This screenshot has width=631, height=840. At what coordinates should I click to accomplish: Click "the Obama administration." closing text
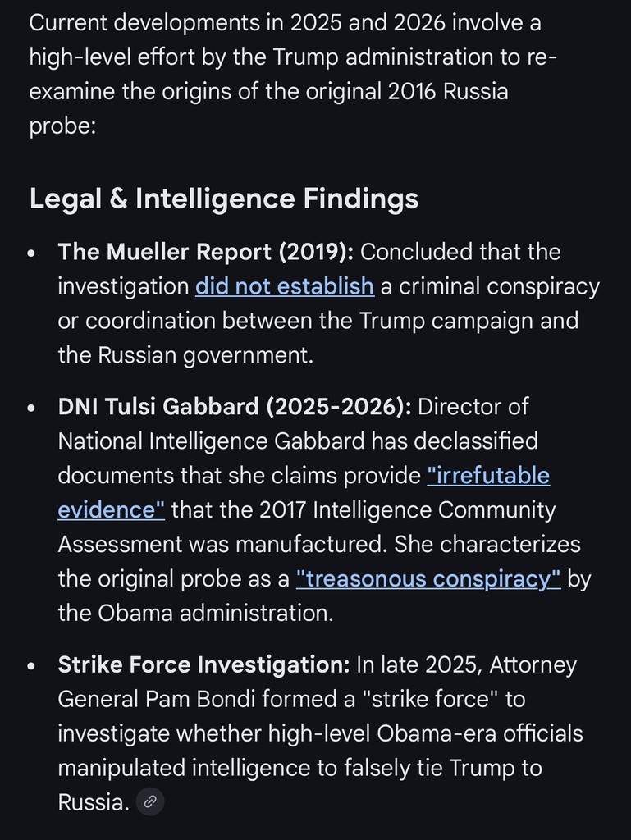pos(195,614)
